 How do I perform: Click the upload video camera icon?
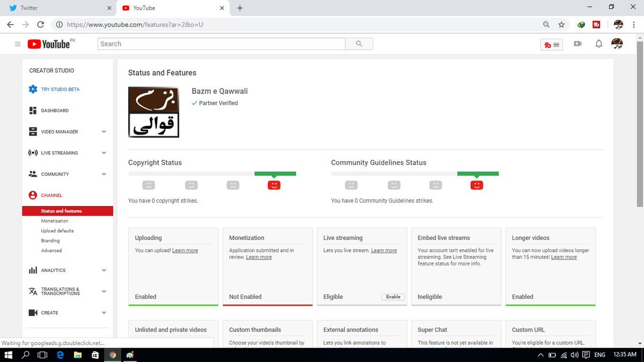577,44
